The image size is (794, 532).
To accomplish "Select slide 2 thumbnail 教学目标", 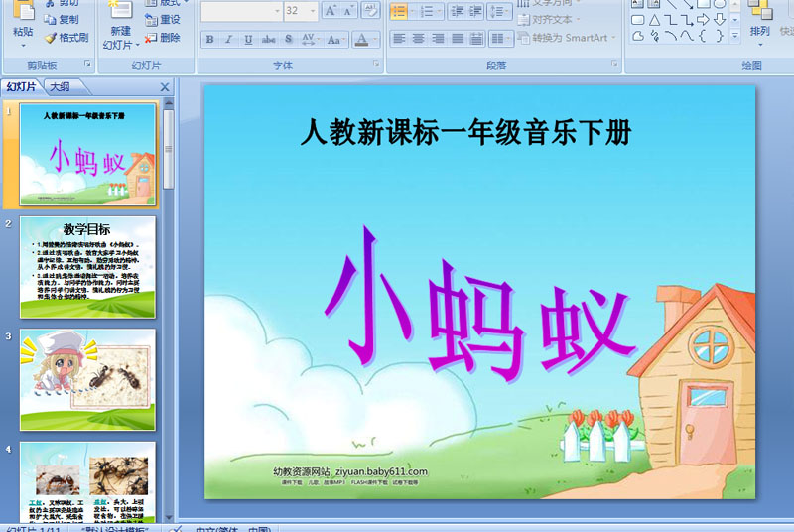I will point(87,267).
